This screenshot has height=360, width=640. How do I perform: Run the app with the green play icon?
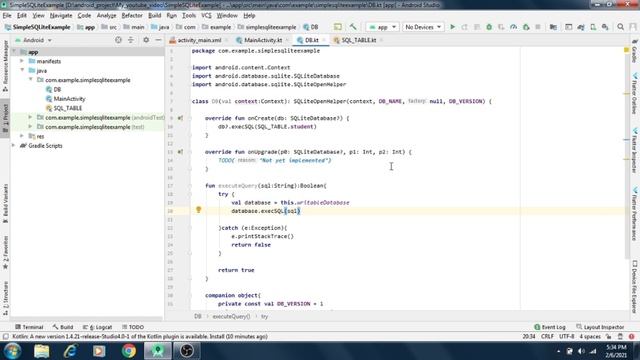tap(452, 27)
